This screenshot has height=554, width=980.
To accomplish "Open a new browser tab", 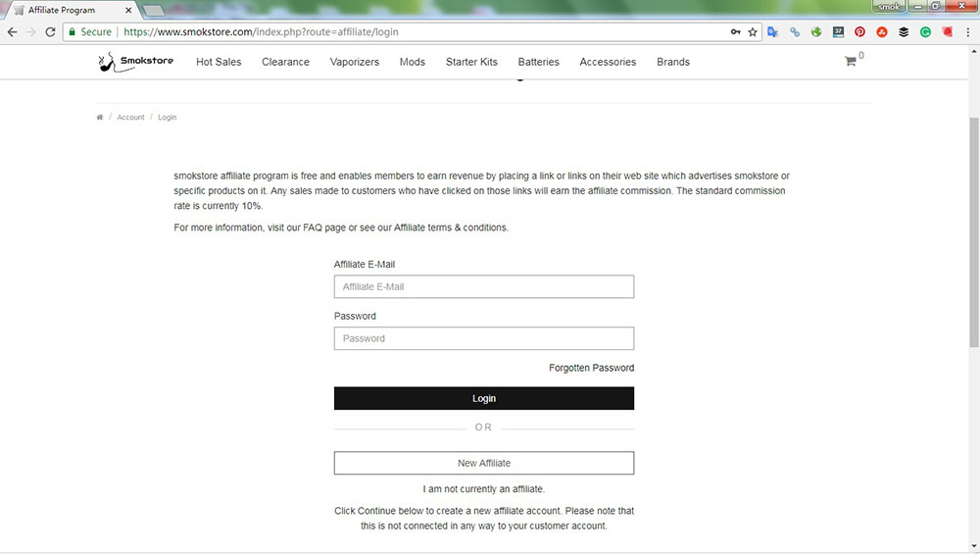I will tap(154, 10).
